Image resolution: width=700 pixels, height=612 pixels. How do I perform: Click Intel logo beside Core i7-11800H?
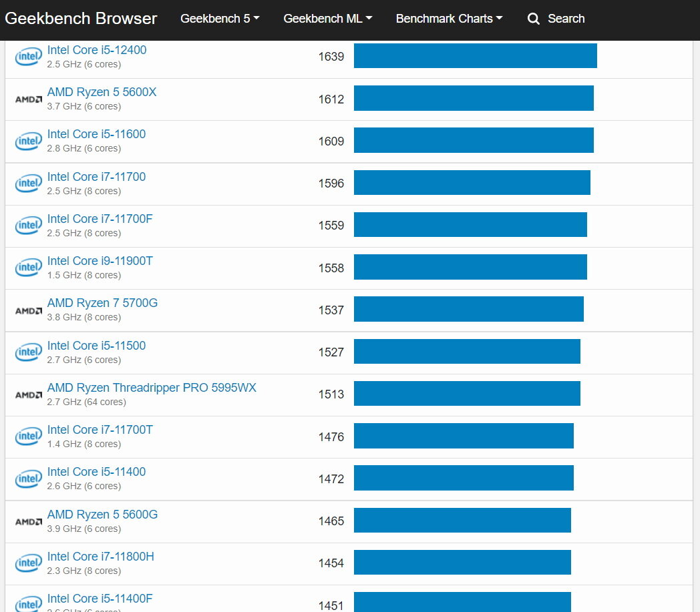point(29,563)
